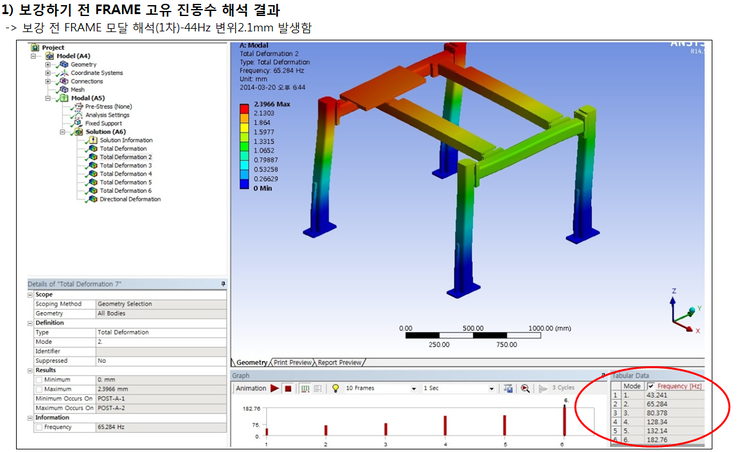Click the zoom to fit graph icon
Image resolution: width=740 pixels, height=452 pixels.
(x=525, y=388)
